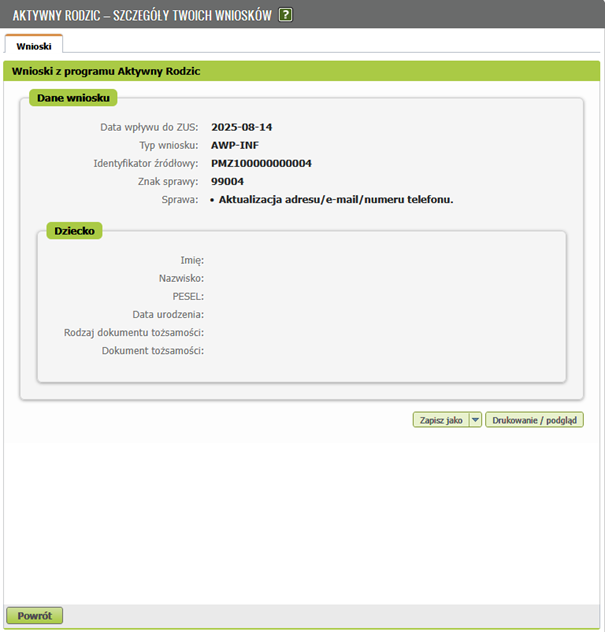This screenshot has width=605, height=632.
Task: Open the help icon beside the title
Action: [x=286, y=15]
